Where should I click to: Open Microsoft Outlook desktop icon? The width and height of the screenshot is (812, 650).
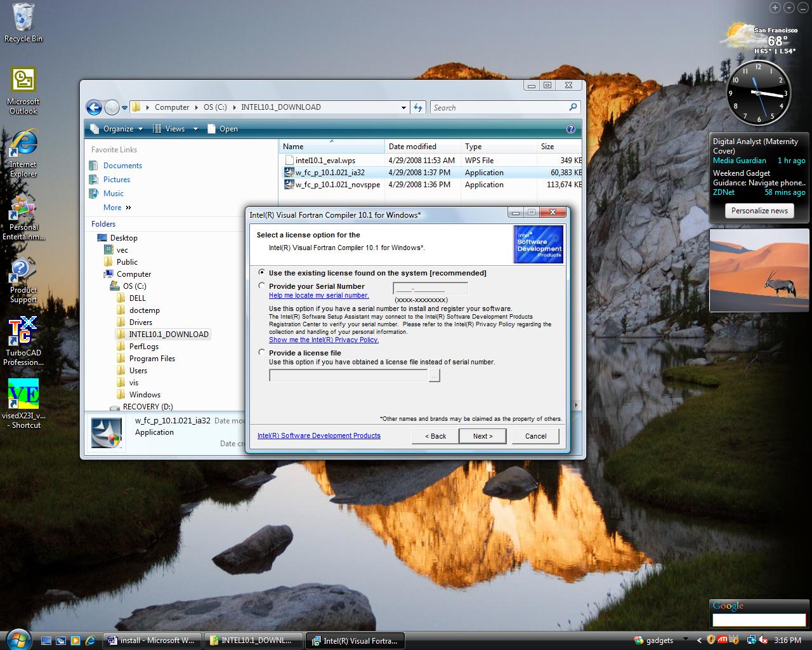(23, 91)
